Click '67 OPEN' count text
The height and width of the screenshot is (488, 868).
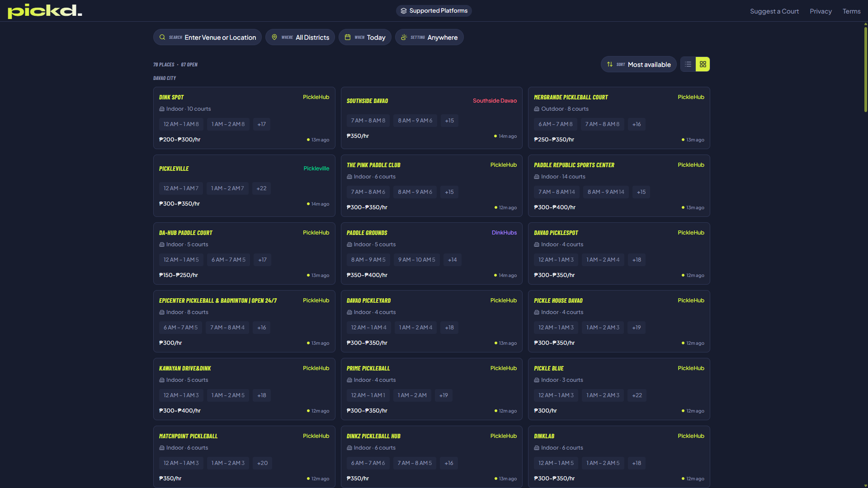point(189,65)
